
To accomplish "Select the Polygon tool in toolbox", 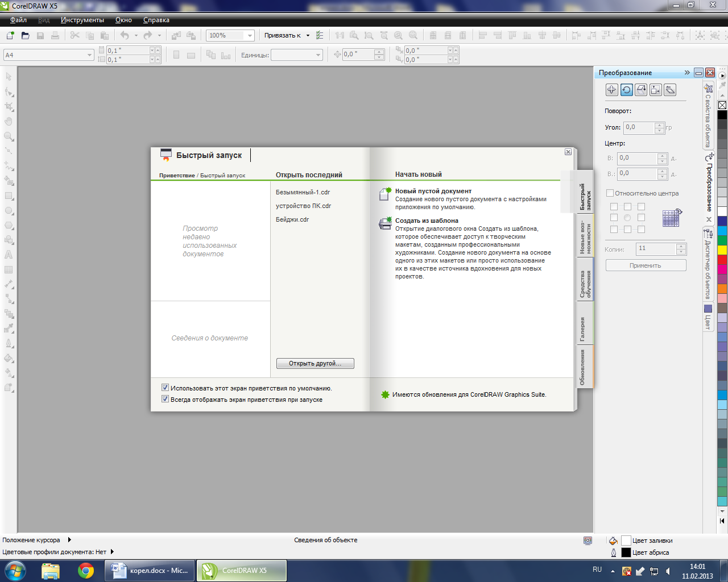I will pos(9,225).
